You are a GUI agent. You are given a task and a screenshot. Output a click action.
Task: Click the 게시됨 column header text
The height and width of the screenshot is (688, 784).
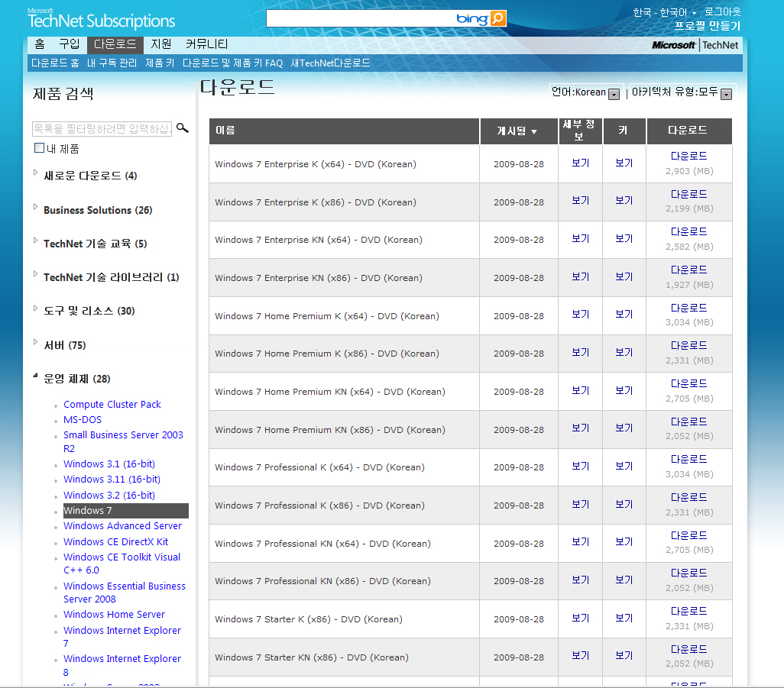pos(511,131)
